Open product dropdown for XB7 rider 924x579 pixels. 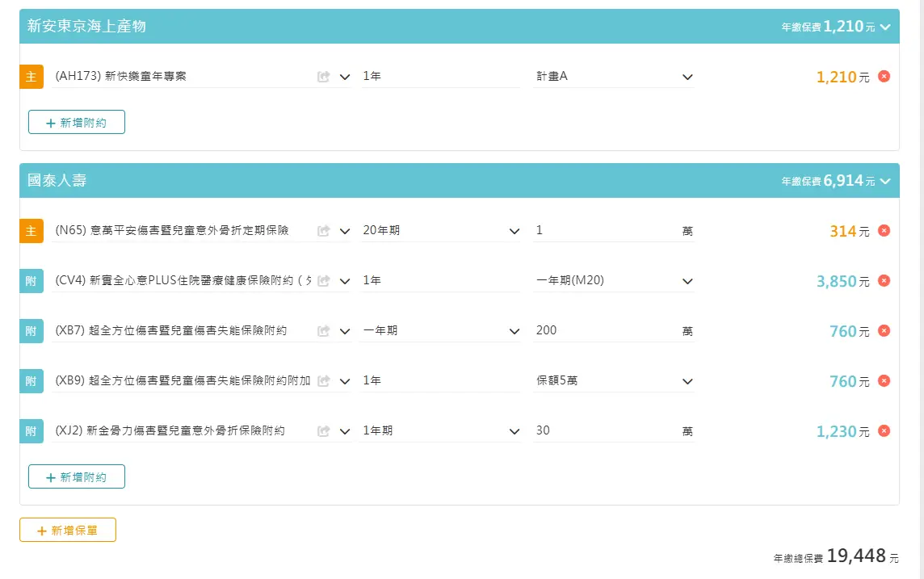tap(345, 332)
